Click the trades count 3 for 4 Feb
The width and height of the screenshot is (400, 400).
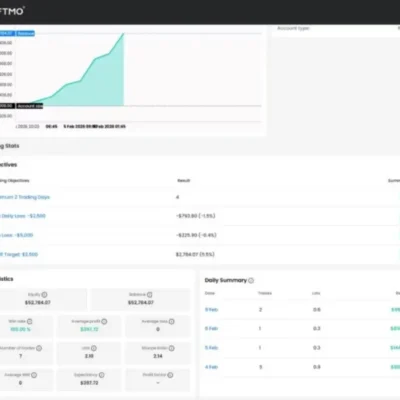(x=260, y=367)
